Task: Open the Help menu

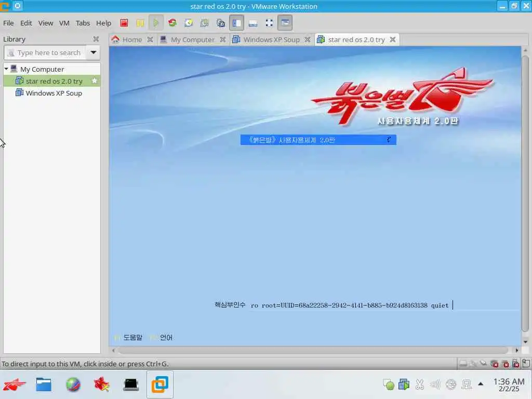Action: click(x=103, y=23)
